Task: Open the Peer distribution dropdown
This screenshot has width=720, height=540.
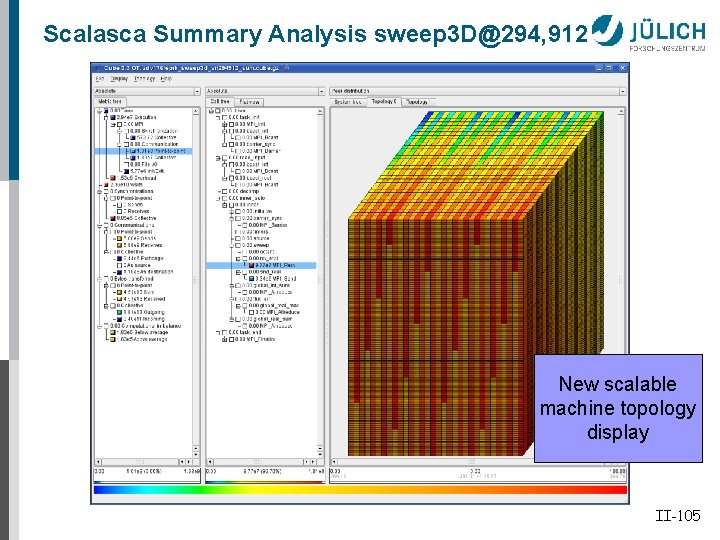Action: (478, 91)
